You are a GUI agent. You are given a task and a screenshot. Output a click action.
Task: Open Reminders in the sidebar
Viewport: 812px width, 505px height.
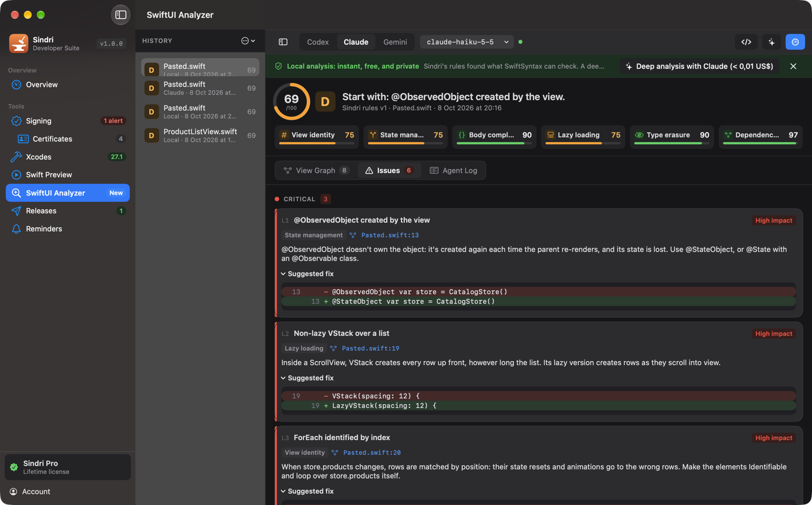coord(68,229)
